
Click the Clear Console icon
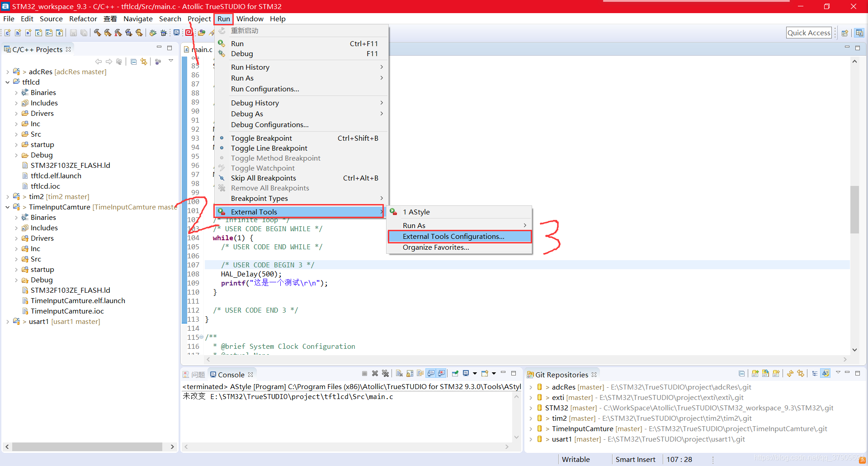pos(399,373)
